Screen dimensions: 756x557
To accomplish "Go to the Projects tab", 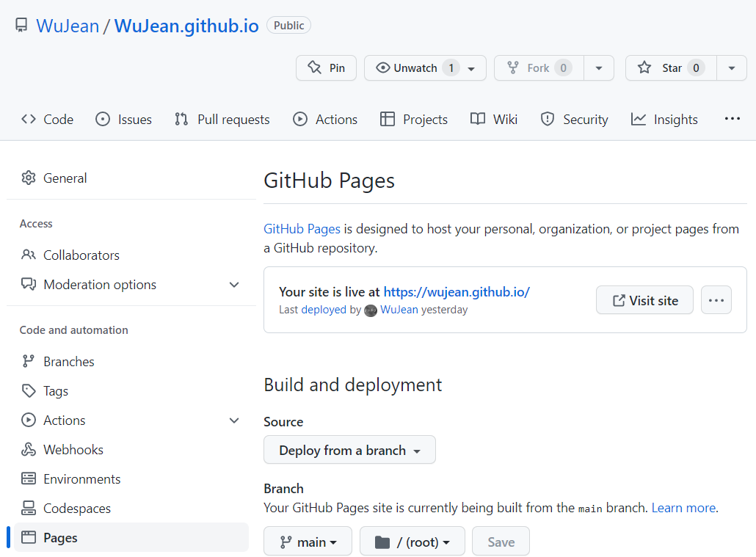I will click(414, 119).
